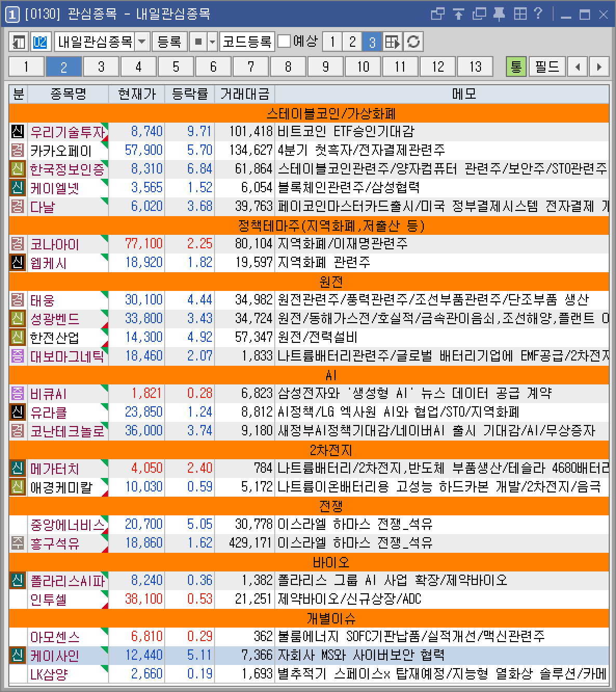This screenshot has width=616, height=692.
Task: Click the market badge icon for 메가터치
Action: (18, 468)
